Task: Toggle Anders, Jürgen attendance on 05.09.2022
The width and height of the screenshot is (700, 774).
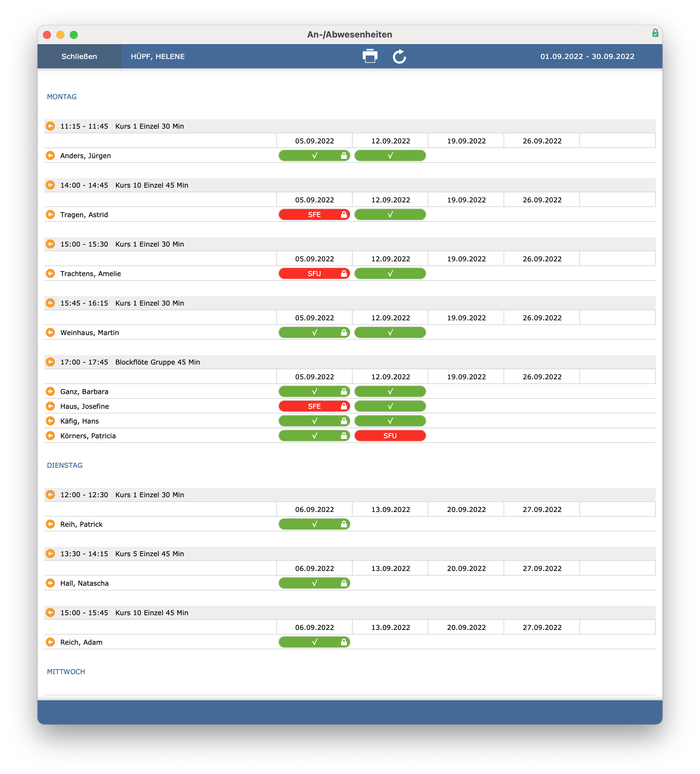Action: coord(314,155)
